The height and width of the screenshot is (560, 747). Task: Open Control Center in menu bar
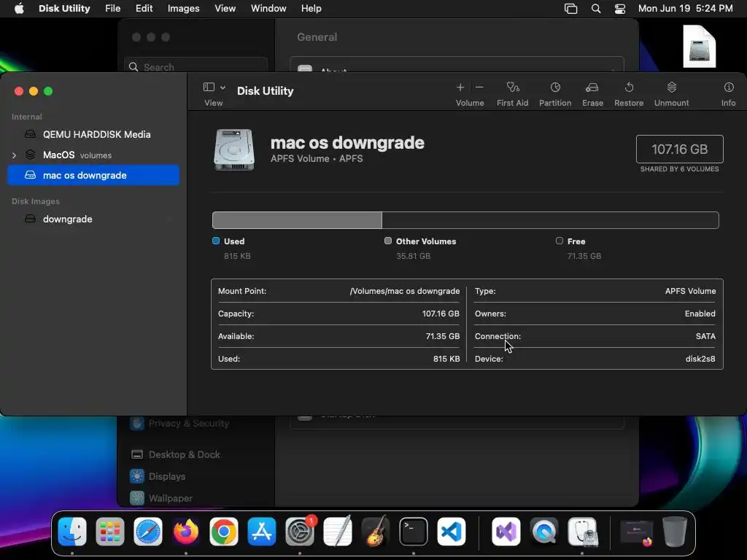click(620, 9)
